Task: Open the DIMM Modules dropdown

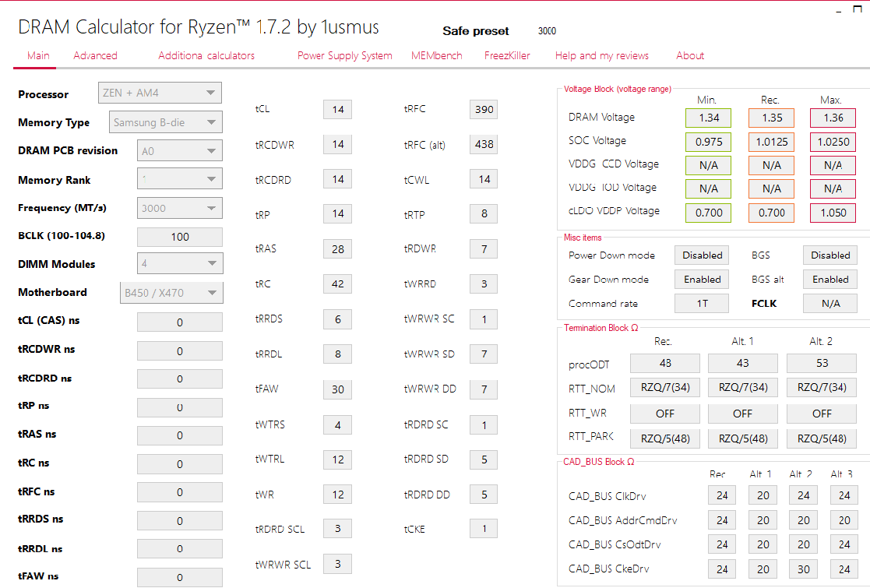Action: (x=180, y=263)
